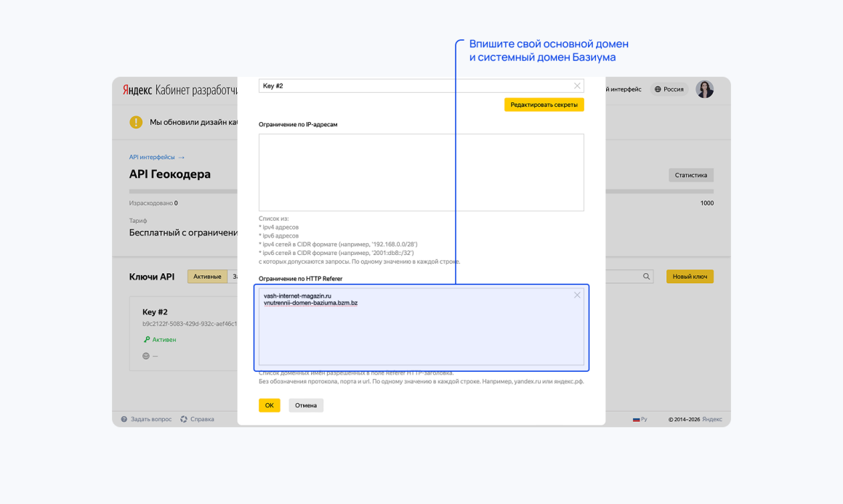Click the search magnifier icon
Screen dimensions: 843x504
click(x=646, y=276)
